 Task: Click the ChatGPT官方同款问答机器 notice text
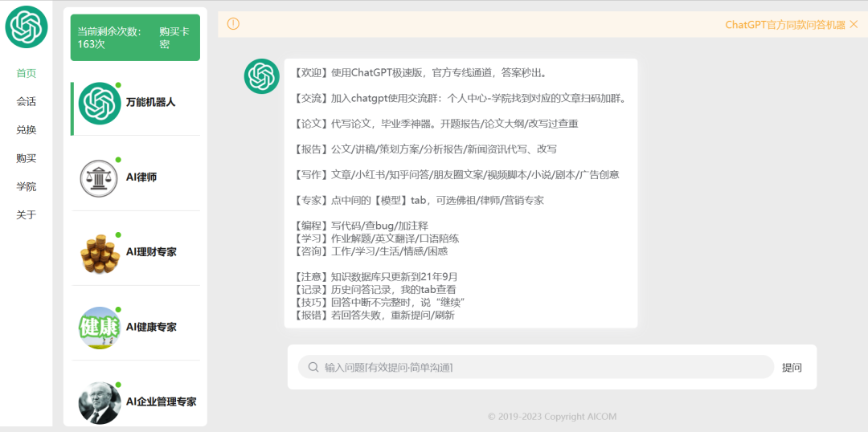(785, 24)
